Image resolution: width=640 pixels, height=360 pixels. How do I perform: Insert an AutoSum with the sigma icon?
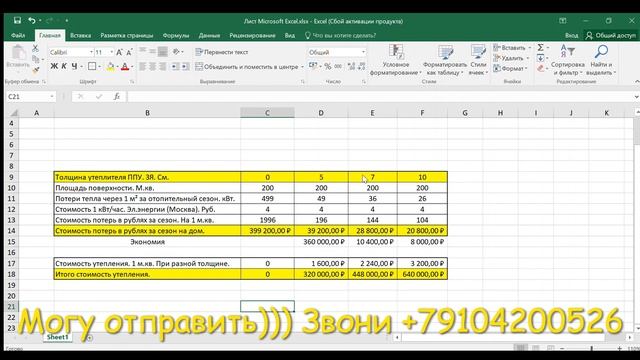pos(540,48)
